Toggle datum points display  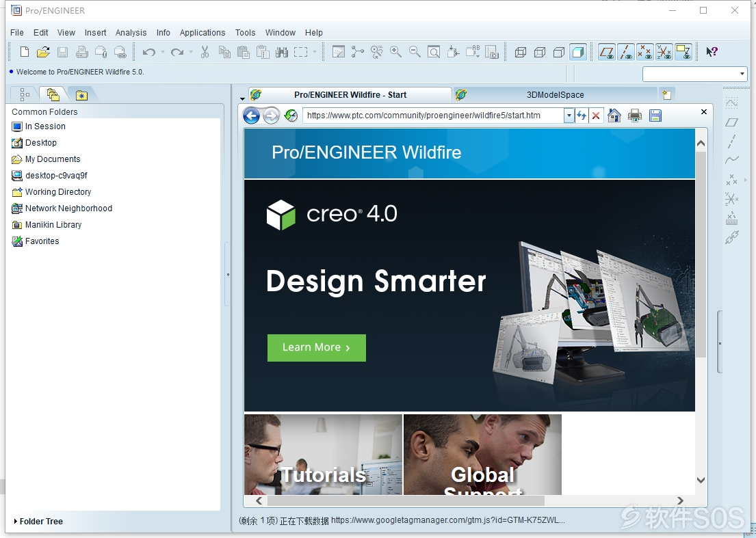pos(645,51)
